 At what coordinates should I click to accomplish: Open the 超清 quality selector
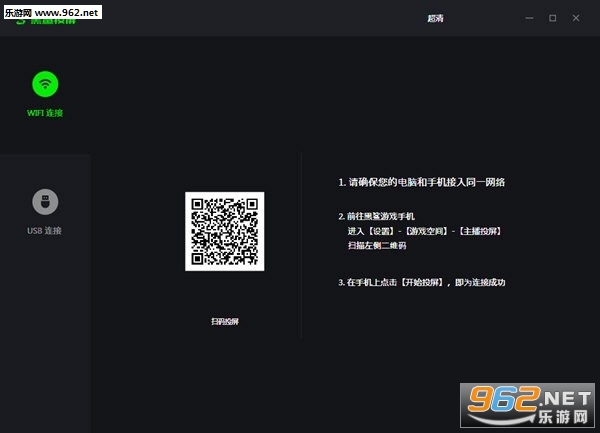[x=435, y=18]
